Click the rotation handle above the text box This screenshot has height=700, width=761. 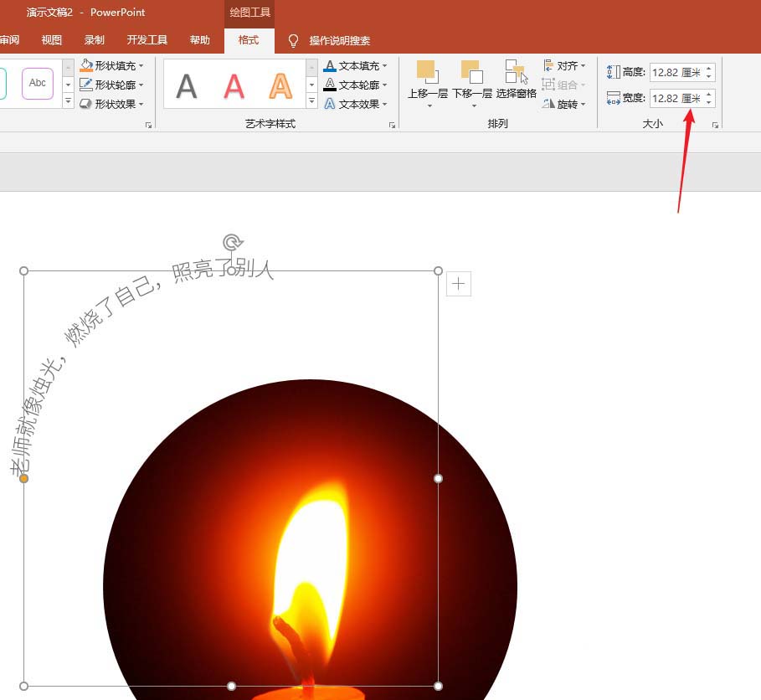point(233,242)
